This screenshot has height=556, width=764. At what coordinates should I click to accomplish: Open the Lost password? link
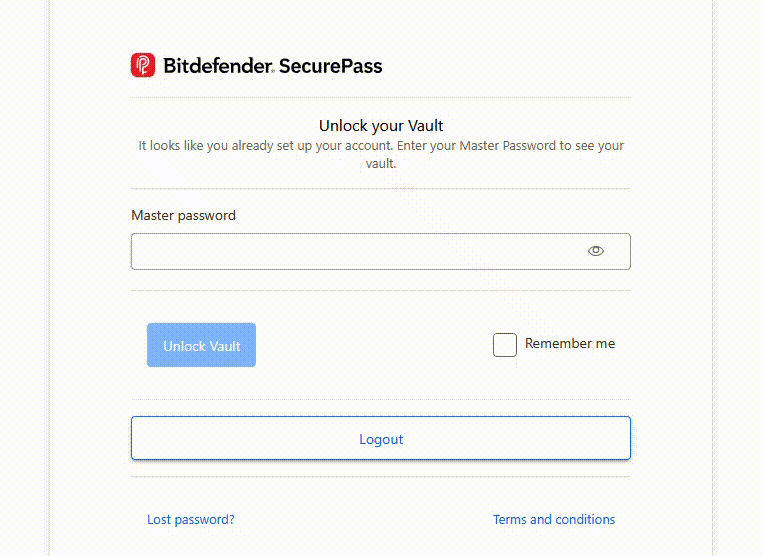coord(191,519)
